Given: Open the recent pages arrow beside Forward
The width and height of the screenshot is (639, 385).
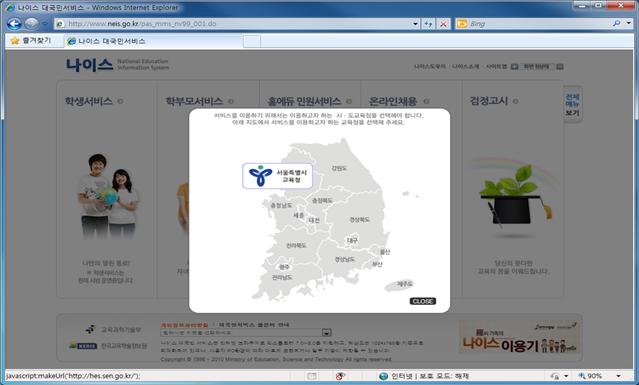Looking at the screenshot, I should coord(45,24).
